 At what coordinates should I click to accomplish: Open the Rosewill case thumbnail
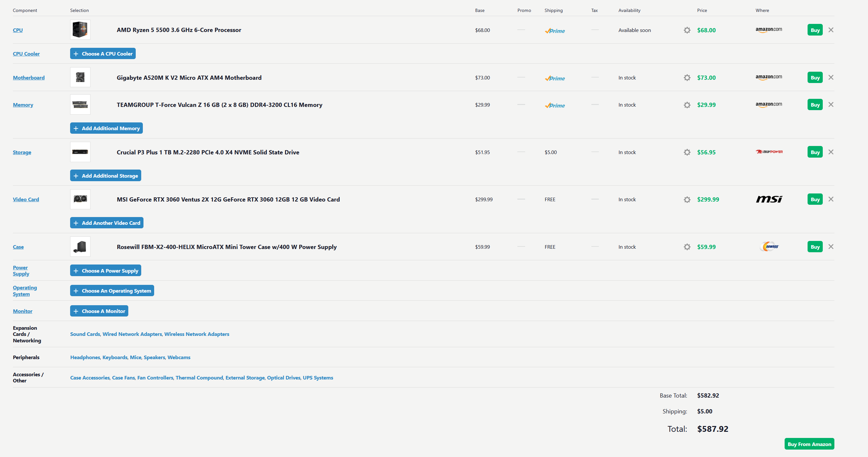80,246
